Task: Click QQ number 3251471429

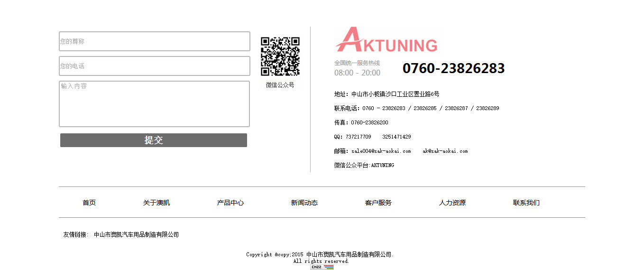Action: [x=396, y=137]
